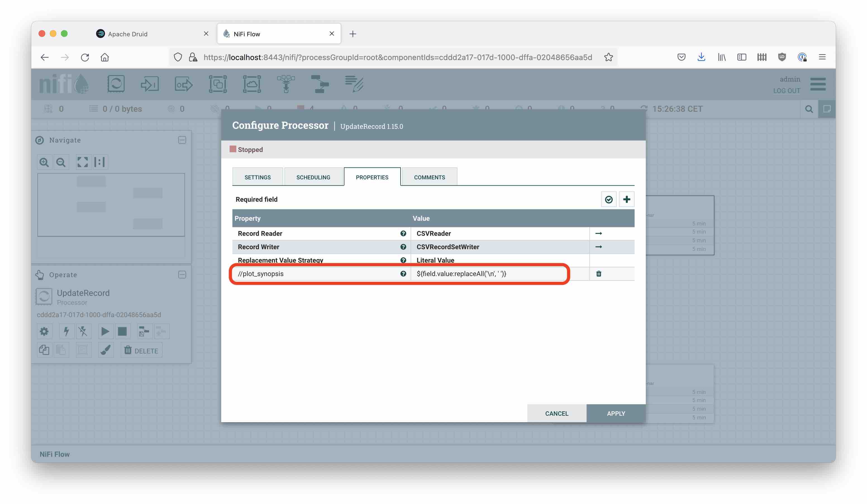Collapse the Operate panel
This screenshot has height=504, width=867.
pyautogui.click(x=182, y=275)
